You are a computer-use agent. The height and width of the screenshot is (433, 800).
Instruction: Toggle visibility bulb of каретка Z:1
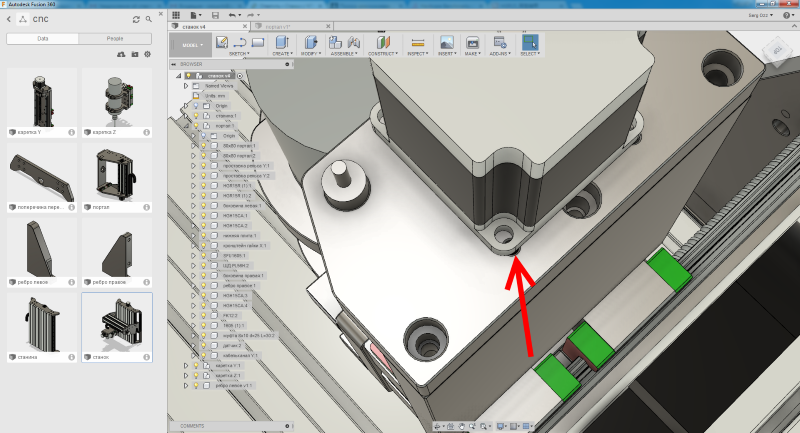(196, 375)
